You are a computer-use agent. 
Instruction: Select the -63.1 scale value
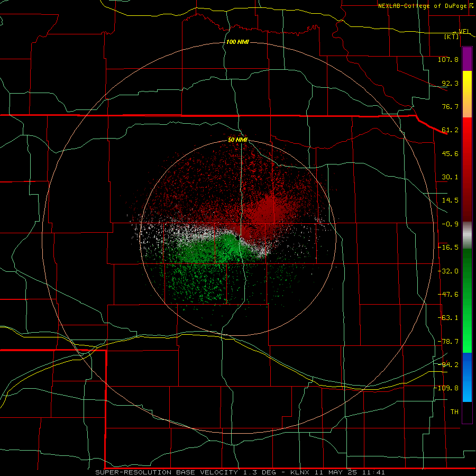[x=448, y=318]
